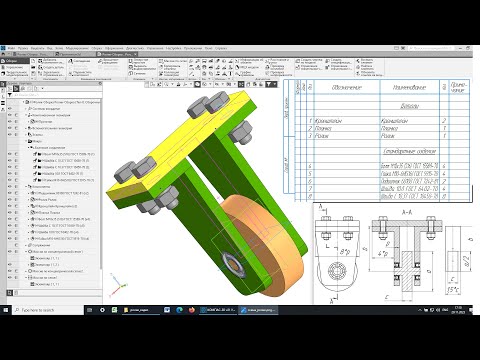
Task: Toggle the eye icon for Системы координат
Action: [10, 108]
